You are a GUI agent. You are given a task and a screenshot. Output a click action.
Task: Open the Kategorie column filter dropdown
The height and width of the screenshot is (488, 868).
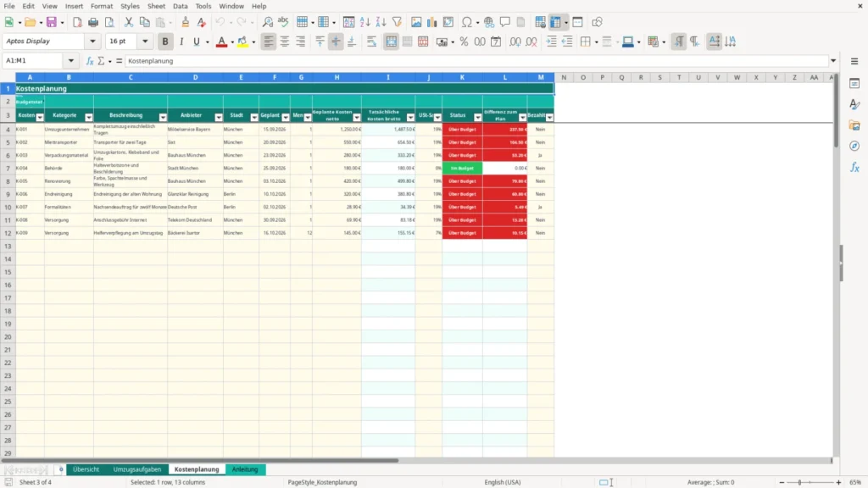(88, 117)
